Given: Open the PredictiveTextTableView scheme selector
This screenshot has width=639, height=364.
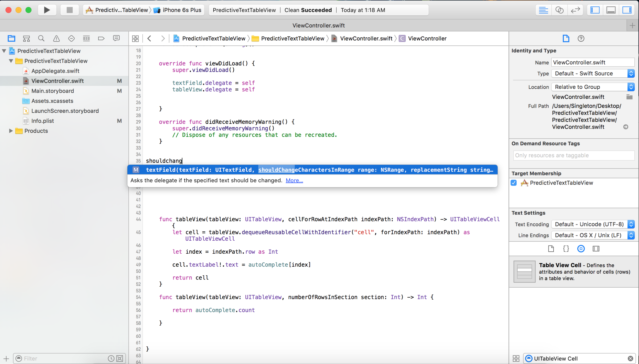Looking at the screenshot, I should click(118, 10).
